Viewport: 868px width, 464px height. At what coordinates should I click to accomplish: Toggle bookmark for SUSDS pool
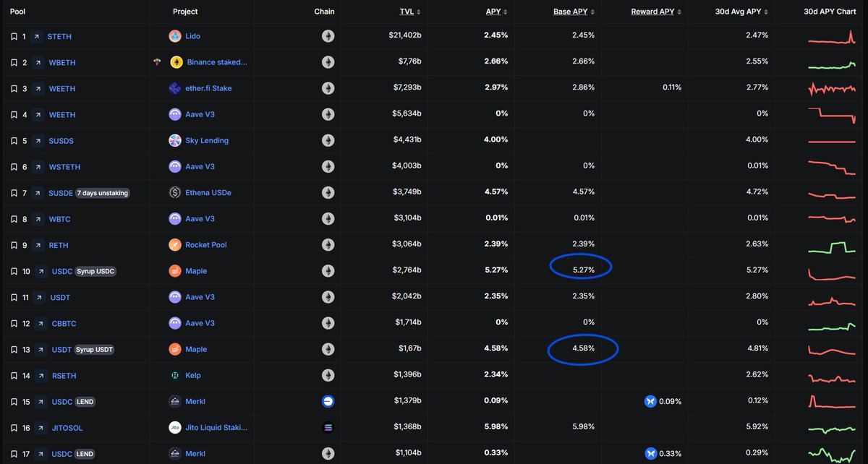(14, 140)
